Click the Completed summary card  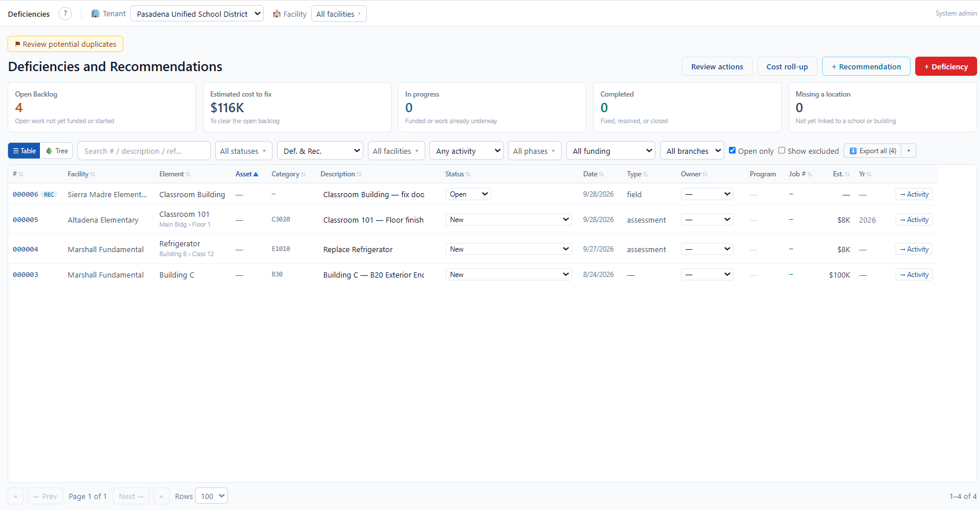(x=687, y=108)
